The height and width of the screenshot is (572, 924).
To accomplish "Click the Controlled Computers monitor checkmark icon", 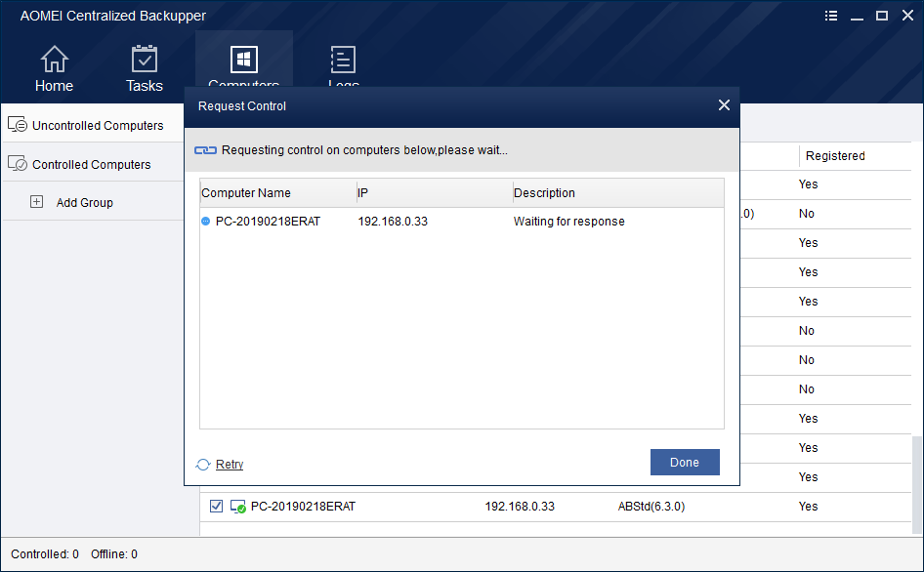I will click(18, 163).
